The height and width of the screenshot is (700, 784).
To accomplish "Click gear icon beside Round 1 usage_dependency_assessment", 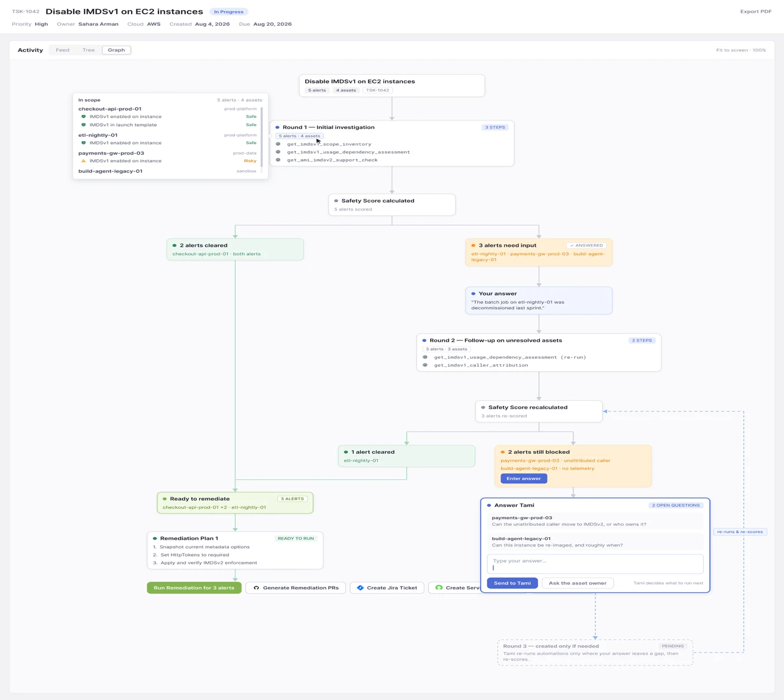I will point(278,152).
